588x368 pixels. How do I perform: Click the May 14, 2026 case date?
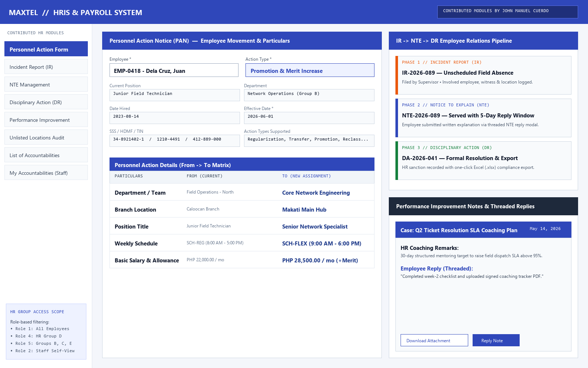pos(545,229)
